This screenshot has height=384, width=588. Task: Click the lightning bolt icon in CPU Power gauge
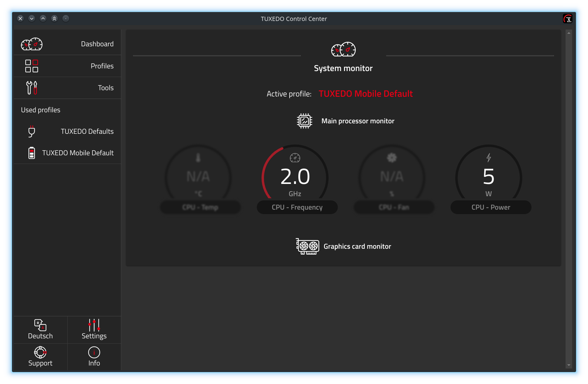[x=489, y=157]
